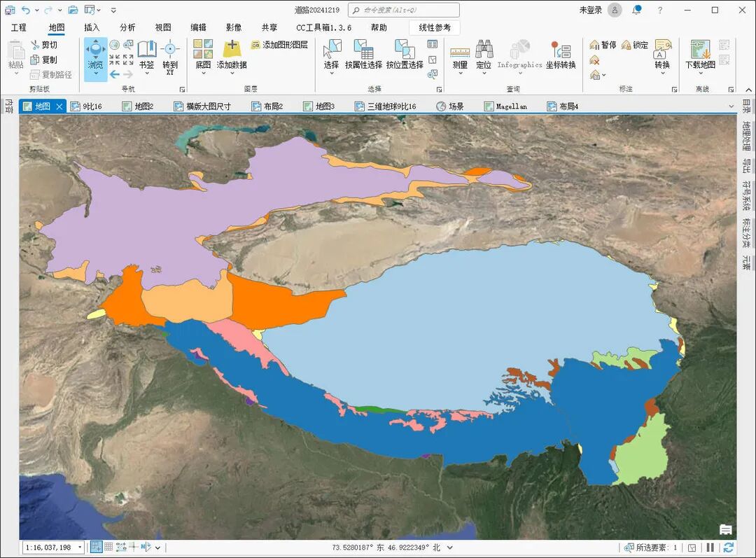Switch to the 9比16 view tab
Viewport: 756px width, 558px height.
pyautogui.click(x=86, y=106)
